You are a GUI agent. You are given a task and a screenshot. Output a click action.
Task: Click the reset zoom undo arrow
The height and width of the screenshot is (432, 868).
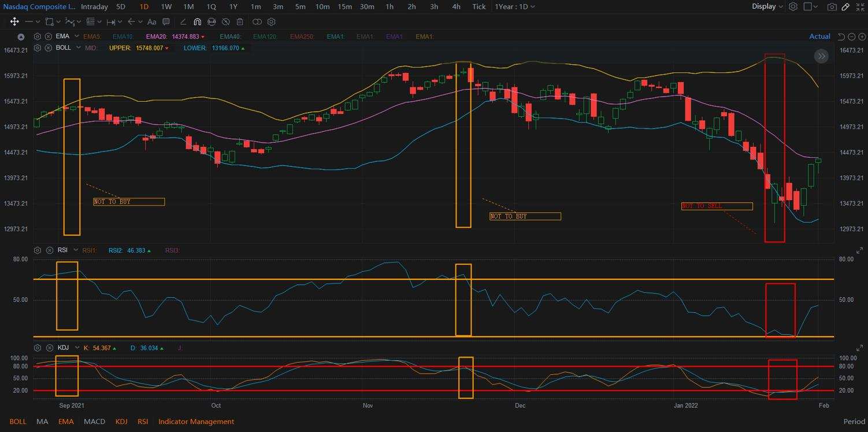[841, 36]
